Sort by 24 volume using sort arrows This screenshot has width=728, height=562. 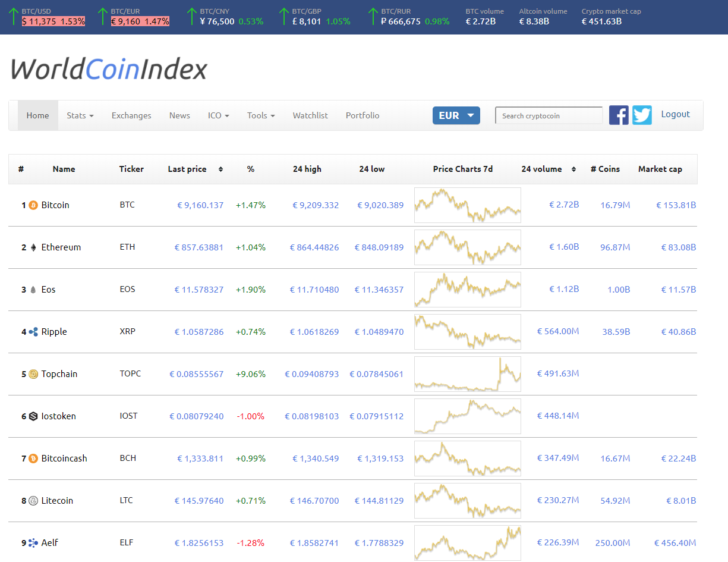[573, 169]
